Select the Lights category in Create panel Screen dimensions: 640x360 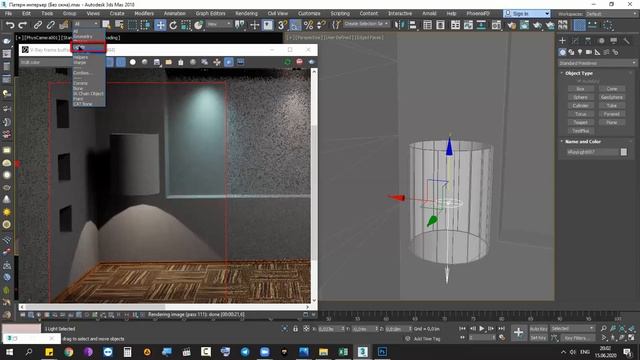click(x=580, y=52)
